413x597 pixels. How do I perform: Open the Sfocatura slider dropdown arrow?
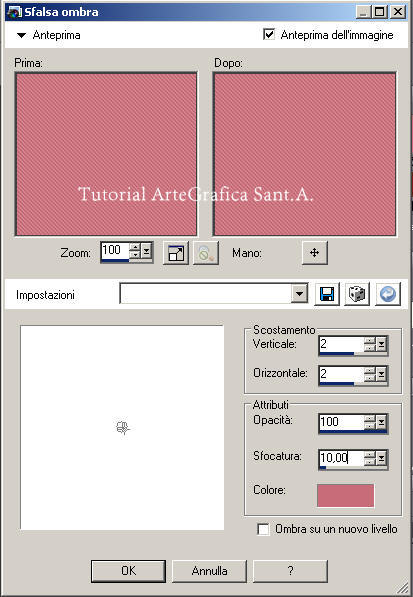click(x=381, y=458)
